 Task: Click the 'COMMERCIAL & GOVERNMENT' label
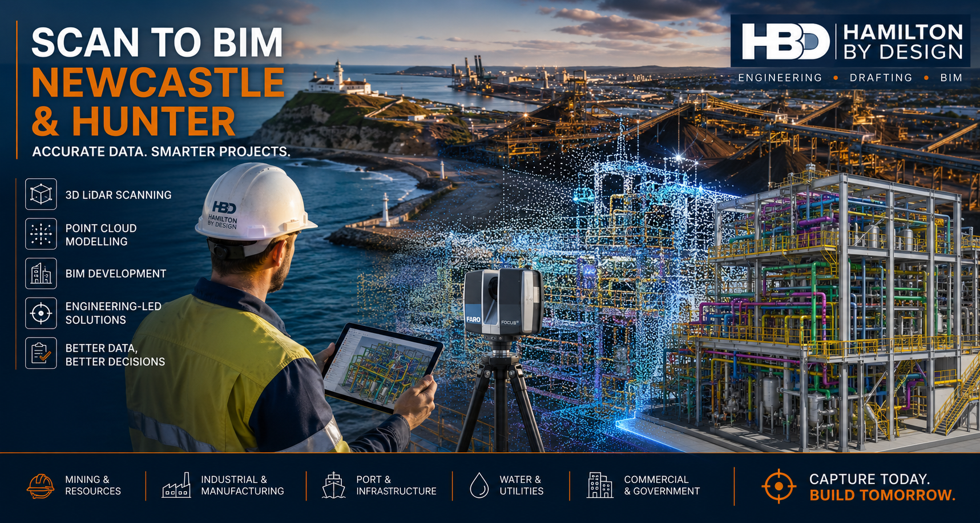[x=662, y=485]
